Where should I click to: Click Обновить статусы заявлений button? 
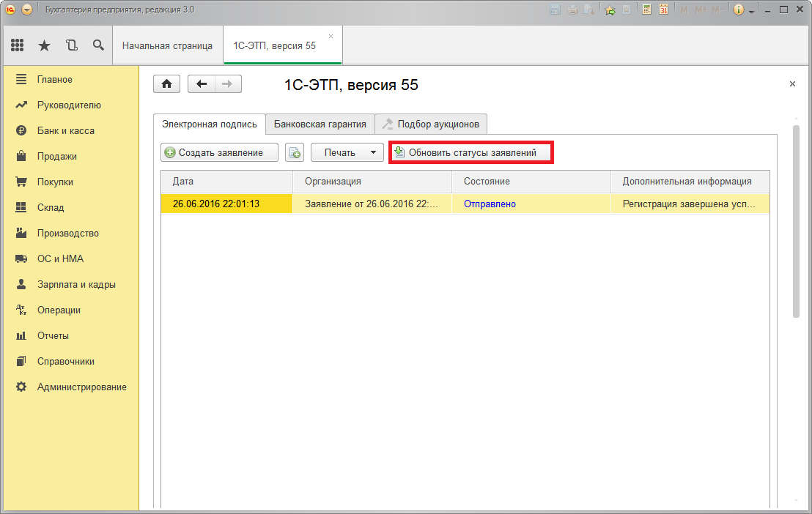click(x=470, y=152)
